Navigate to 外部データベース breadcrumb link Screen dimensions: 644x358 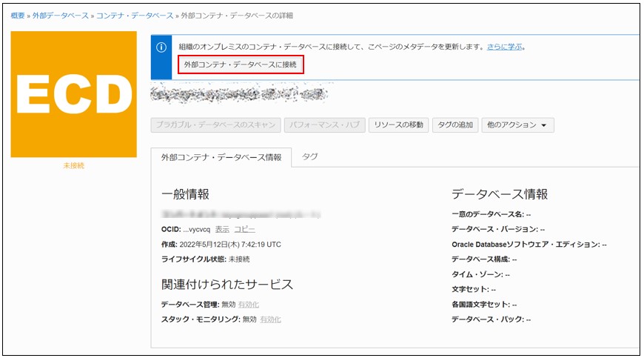click(x=60, y=15)
